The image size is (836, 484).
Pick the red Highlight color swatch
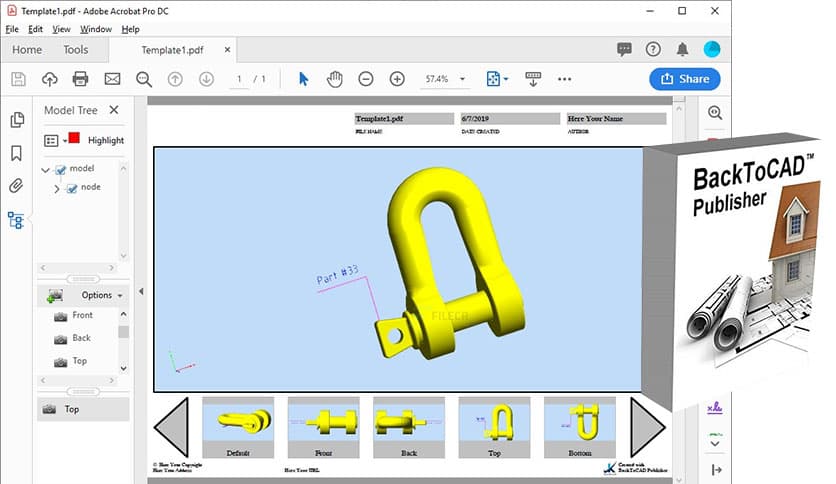click(x=74, y=138)
